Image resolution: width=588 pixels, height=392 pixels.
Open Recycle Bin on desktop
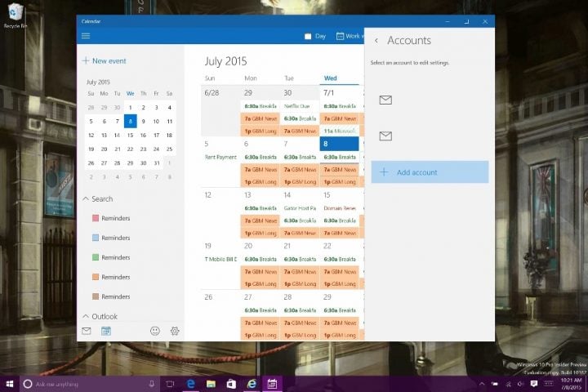pyautogui.click(x=15, y=15)
